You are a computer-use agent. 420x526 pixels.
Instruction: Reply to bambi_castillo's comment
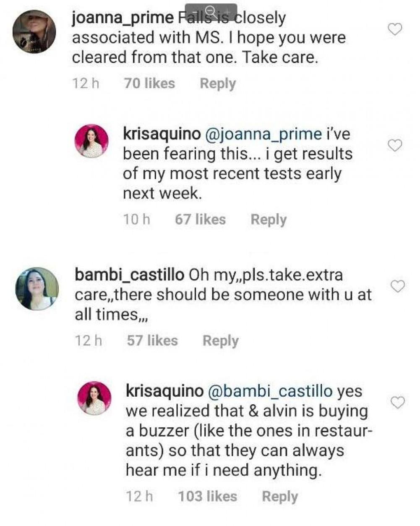click(x=220, y=340)
